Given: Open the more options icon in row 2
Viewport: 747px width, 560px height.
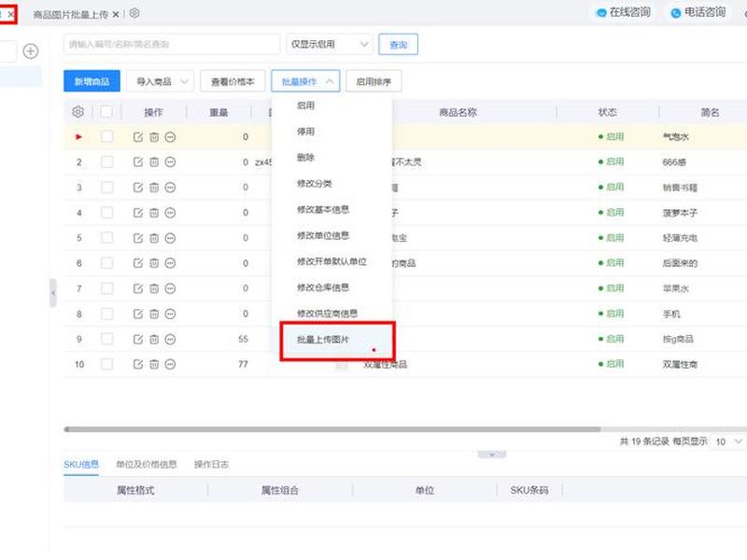Looking at the screenshot, I should (x=170, y=161).
